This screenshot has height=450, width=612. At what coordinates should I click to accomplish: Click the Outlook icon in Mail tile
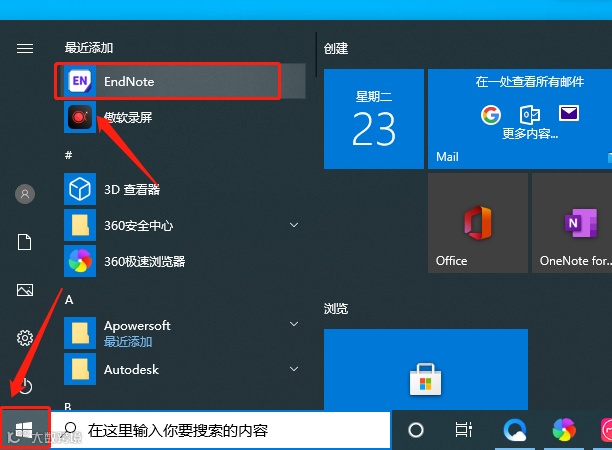click(530, 115)
